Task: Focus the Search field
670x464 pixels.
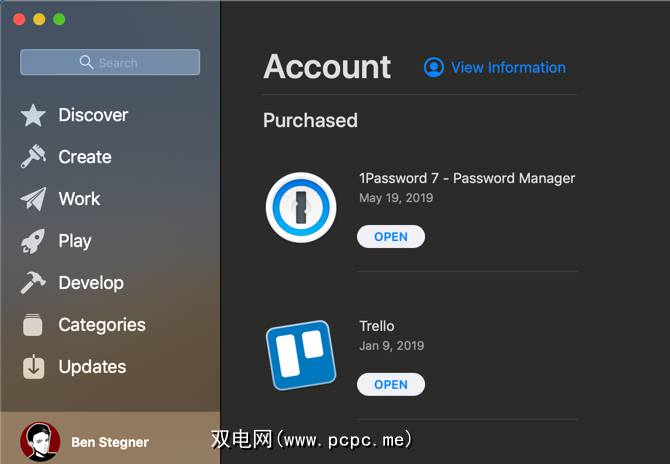Action: point(110,62)
